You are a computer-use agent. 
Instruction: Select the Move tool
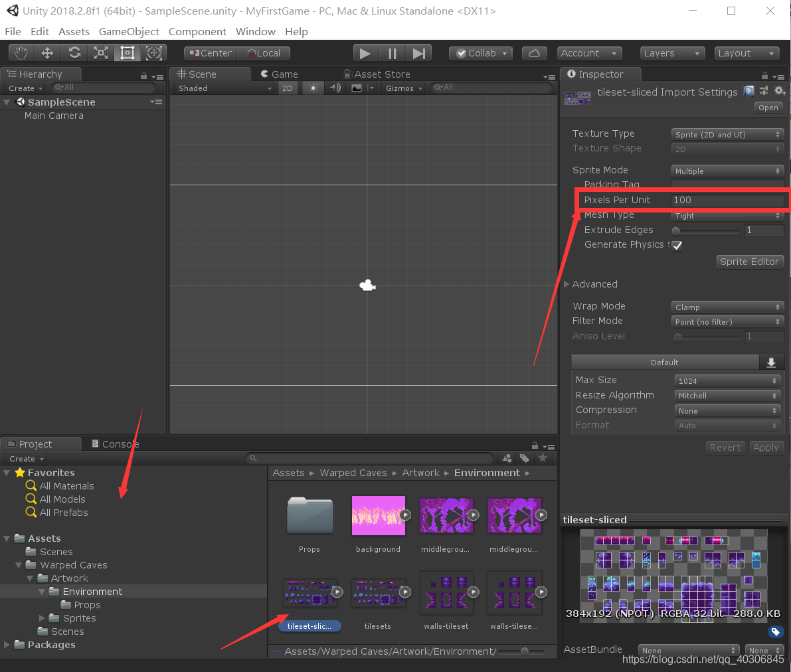coord(47,53)
